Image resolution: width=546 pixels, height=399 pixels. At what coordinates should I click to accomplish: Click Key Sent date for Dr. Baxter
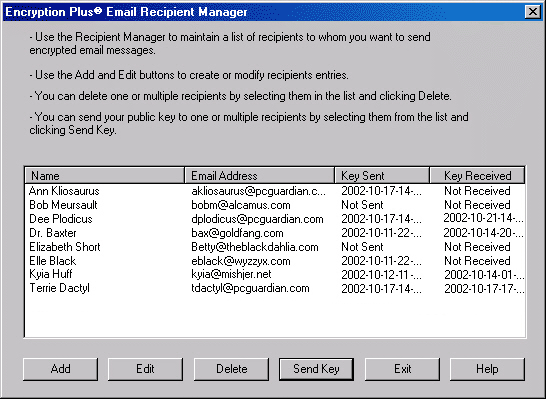coord(381,233)
